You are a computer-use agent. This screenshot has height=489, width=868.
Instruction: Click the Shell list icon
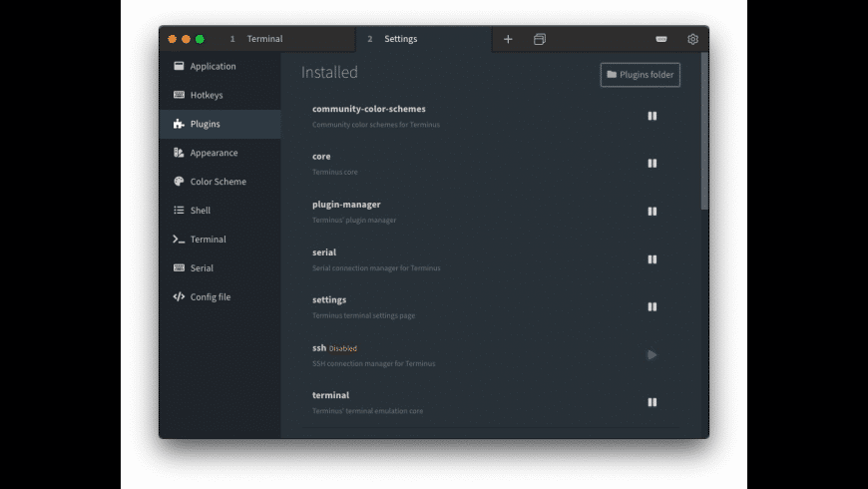coord(179,210)
